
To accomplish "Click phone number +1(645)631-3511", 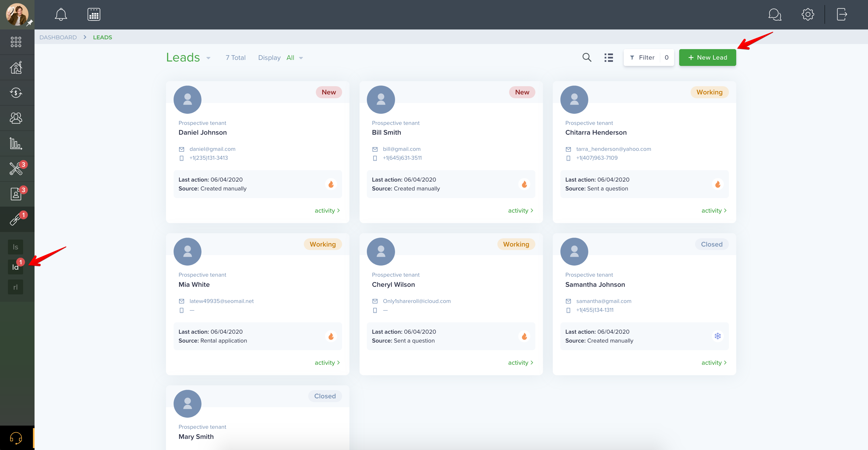I will pos(402,158).
